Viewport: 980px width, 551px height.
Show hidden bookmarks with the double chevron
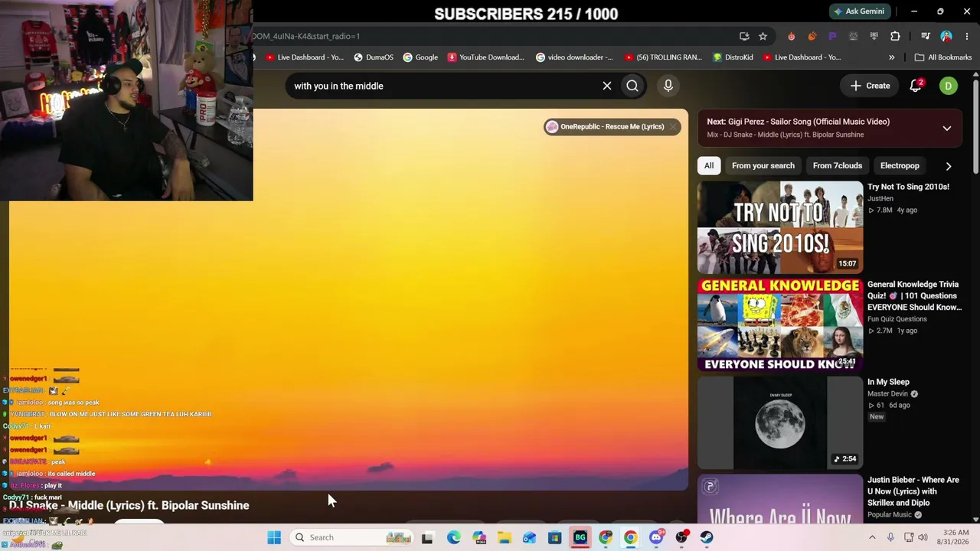pyautogui.click(x=891, y=57)
